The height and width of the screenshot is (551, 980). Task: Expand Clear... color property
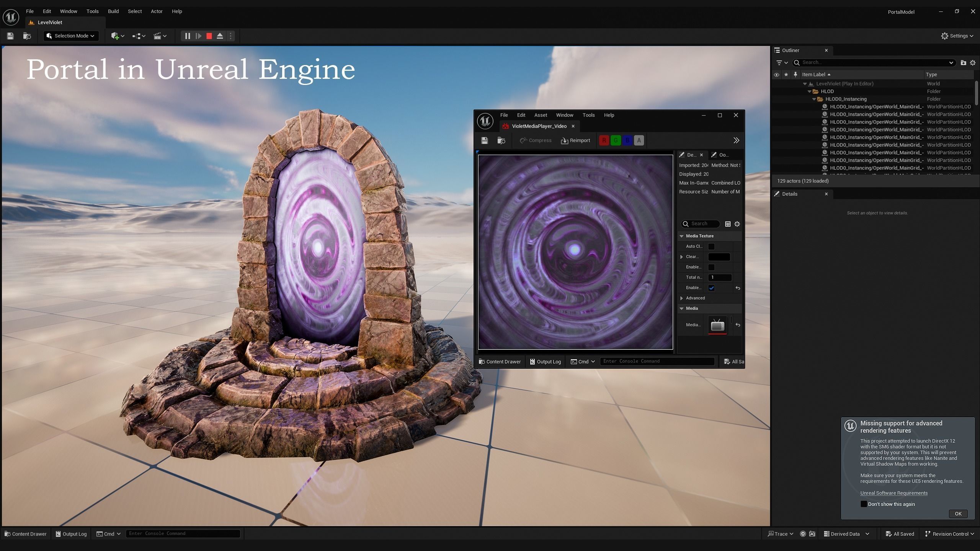(681, 257)
